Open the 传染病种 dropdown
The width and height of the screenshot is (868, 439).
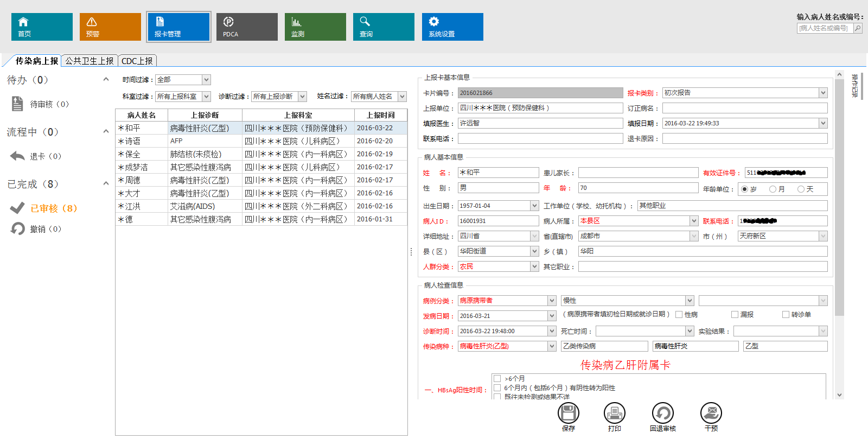(552, 346)
